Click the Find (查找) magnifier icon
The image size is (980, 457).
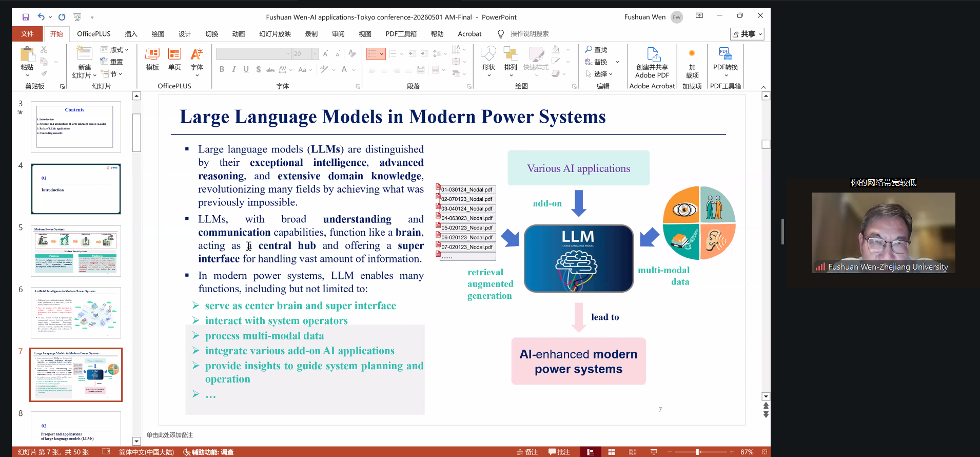pyautogui.click(x=589, y=49)
